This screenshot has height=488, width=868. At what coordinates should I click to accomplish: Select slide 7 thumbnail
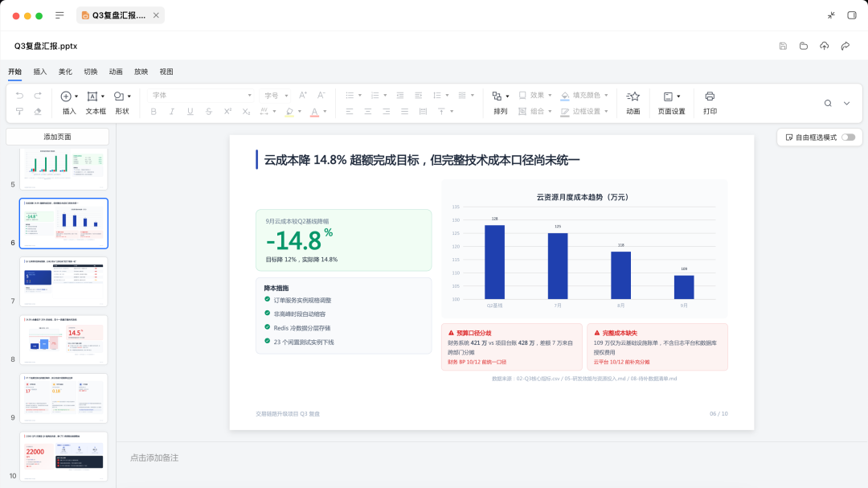click(x=63, y=281)
